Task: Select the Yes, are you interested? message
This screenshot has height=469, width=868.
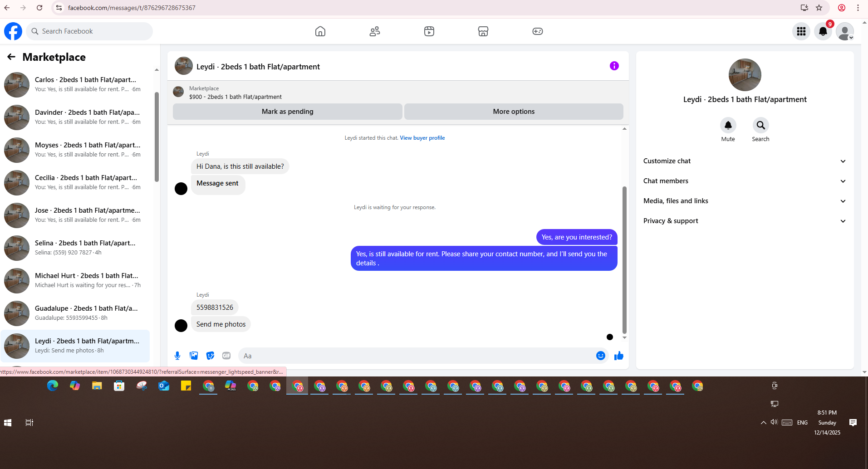Action: click(577, 237)
